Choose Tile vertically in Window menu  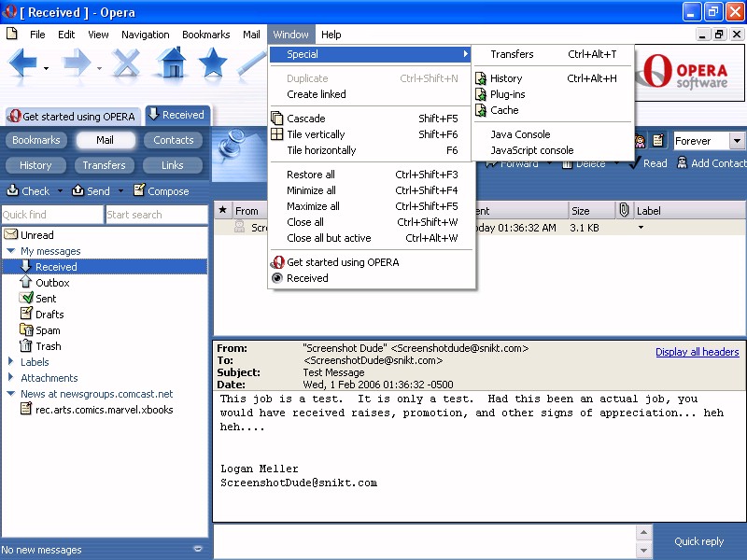[x=316, y=134]
